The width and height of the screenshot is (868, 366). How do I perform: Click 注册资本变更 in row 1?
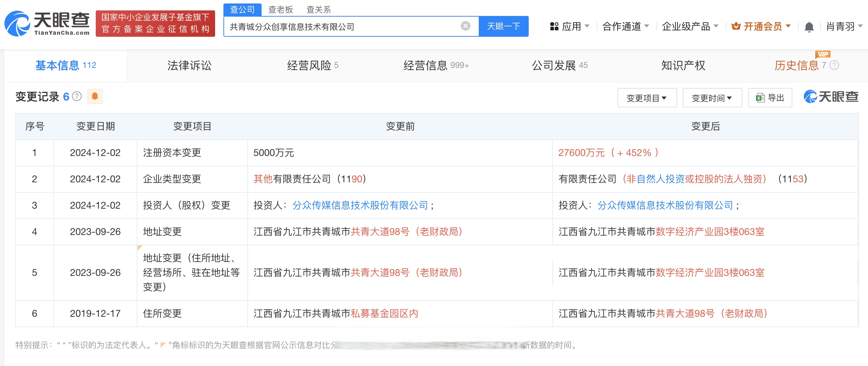pos(172,152)
